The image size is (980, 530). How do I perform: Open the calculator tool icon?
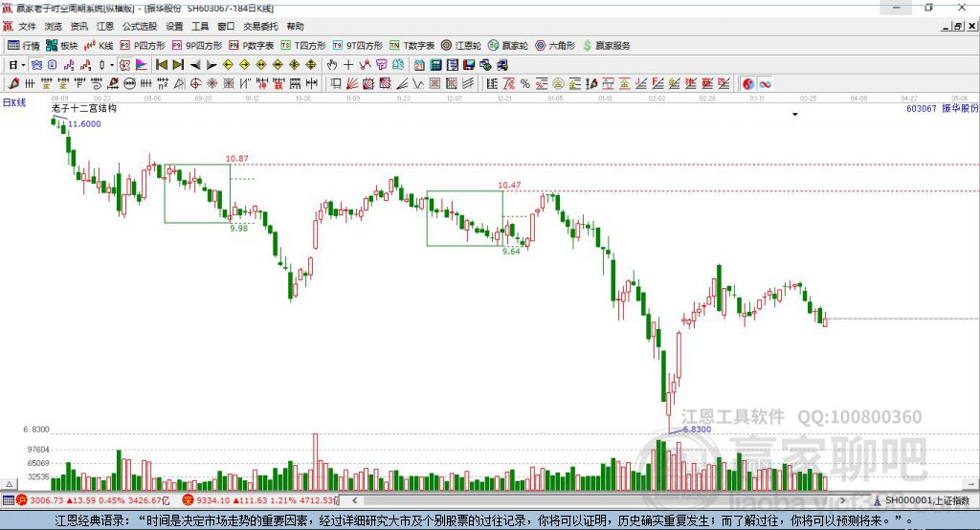pos(435,64)
